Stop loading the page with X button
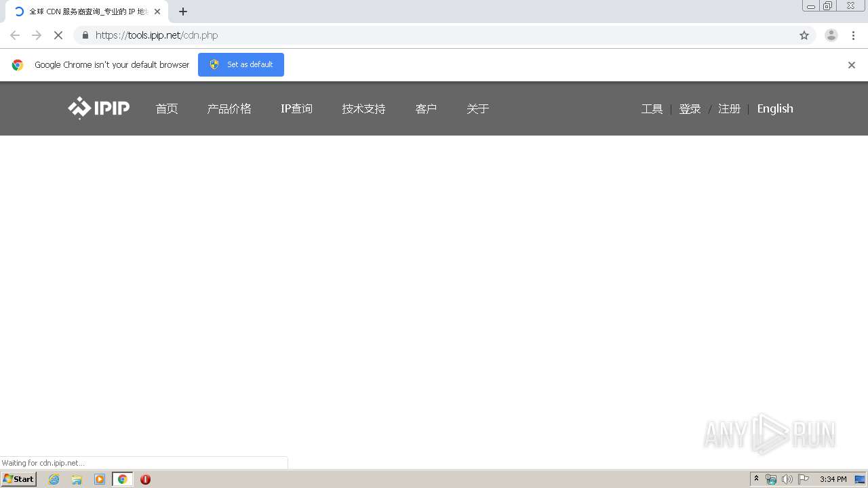Image resolution: width=868 pixels, height=488 pixels. click(x=58, y=35)
